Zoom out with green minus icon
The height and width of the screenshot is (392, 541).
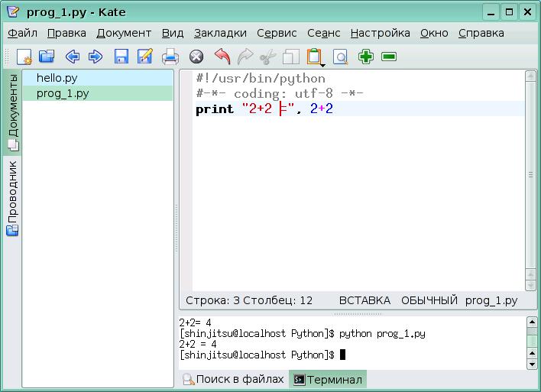click(x=389, y=57)
